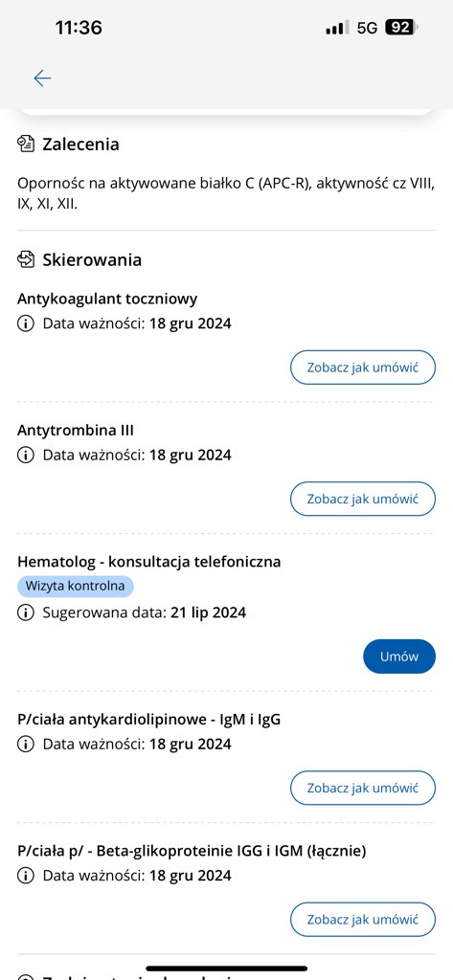Tap info icon under Antytrombina III

pyautogui.click(x=25, y=455)
